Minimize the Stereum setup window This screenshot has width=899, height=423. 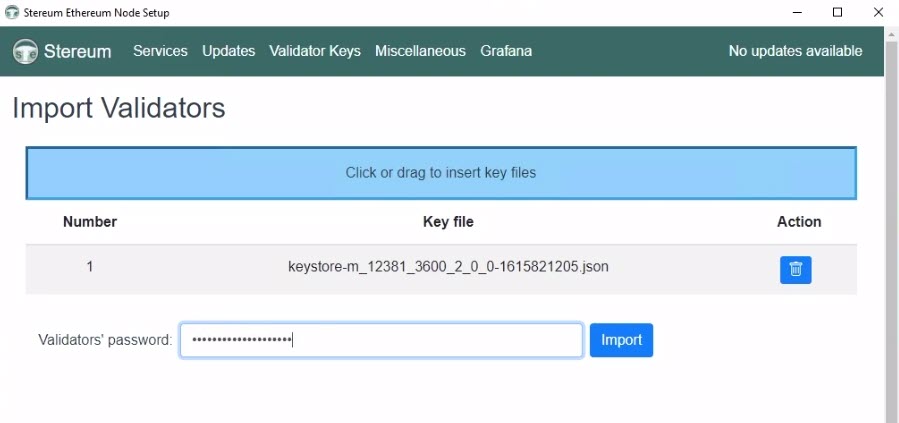(797, 12)
